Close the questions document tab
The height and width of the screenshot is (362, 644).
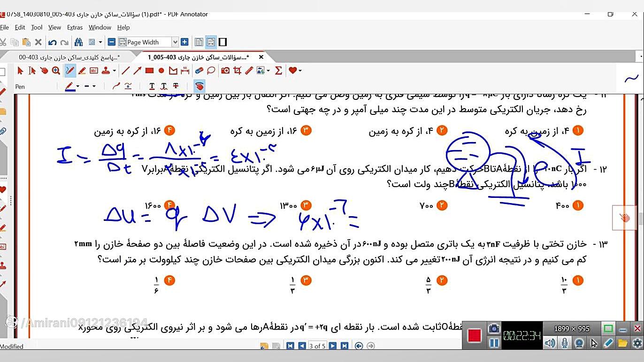[x=261, y=57]
